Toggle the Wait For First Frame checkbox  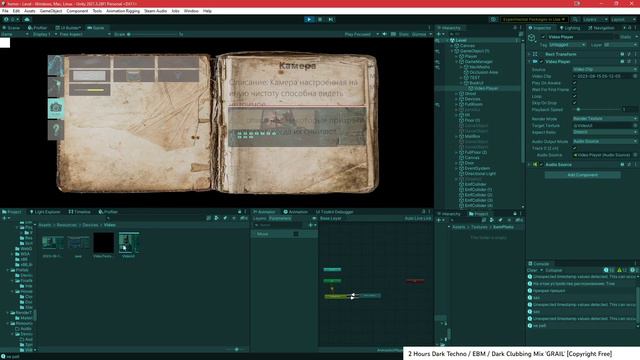click(x=574, y=89)
